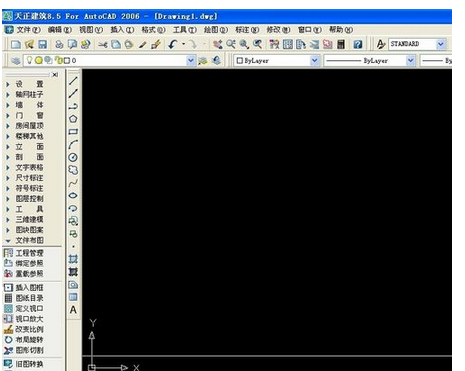Select the Spline tool
The height and width of the screenshot is (371, 465).
73,183
